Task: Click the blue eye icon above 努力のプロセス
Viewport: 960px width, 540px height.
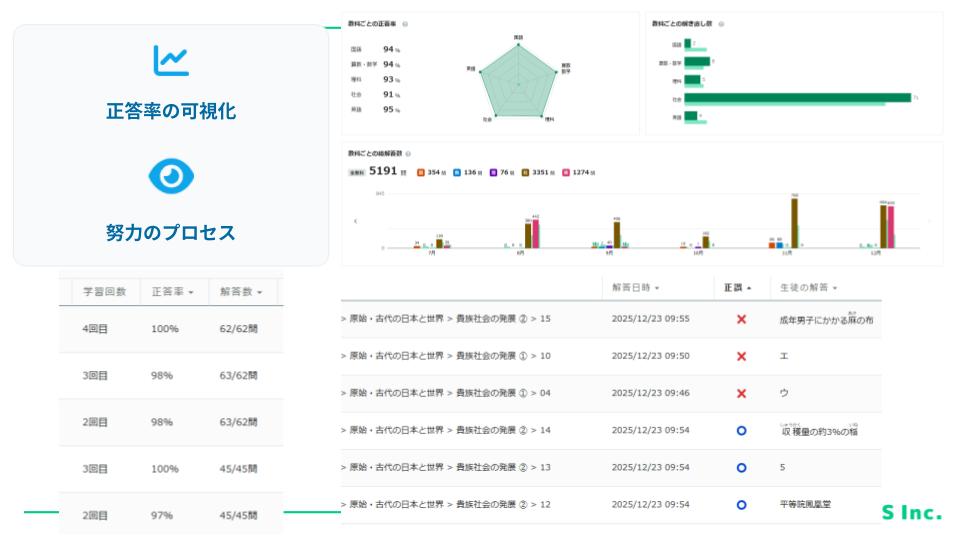Action: 171,177
